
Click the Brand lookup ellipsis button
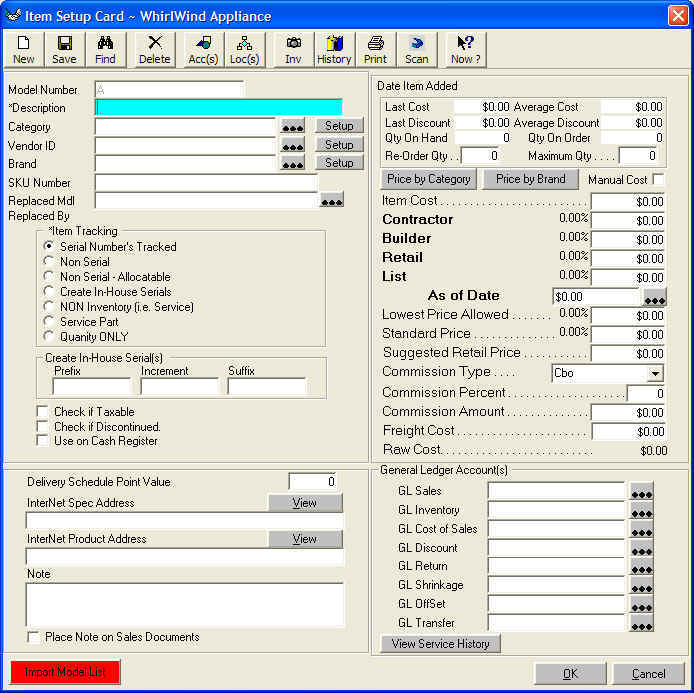[x=293, y=163]
